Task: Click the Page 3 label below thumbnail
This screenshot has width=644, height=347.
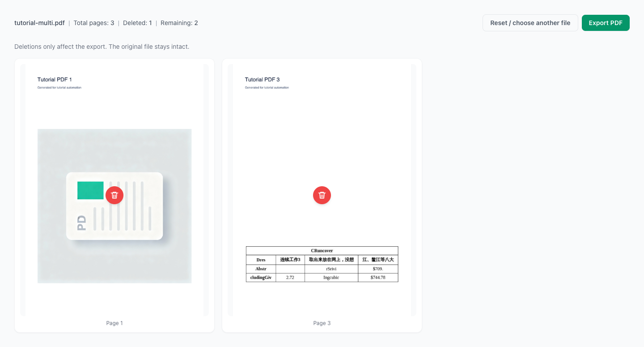Action: point(322,323)
